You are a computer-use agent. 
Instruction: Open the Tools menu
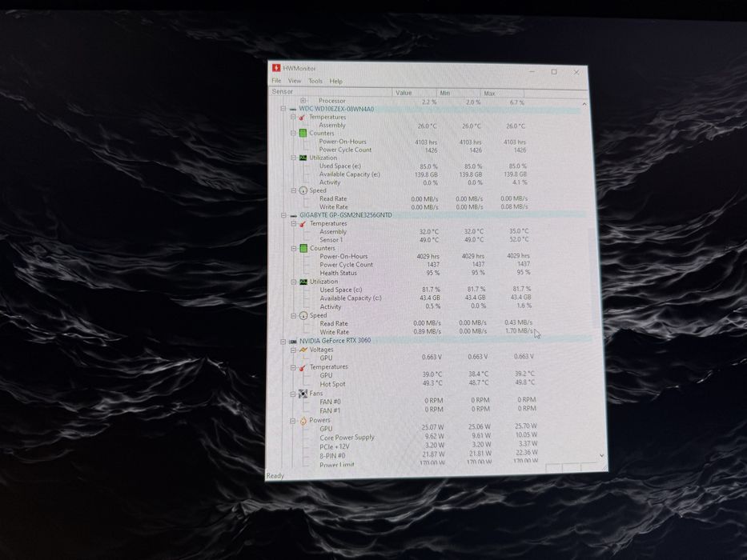[315, 82]
